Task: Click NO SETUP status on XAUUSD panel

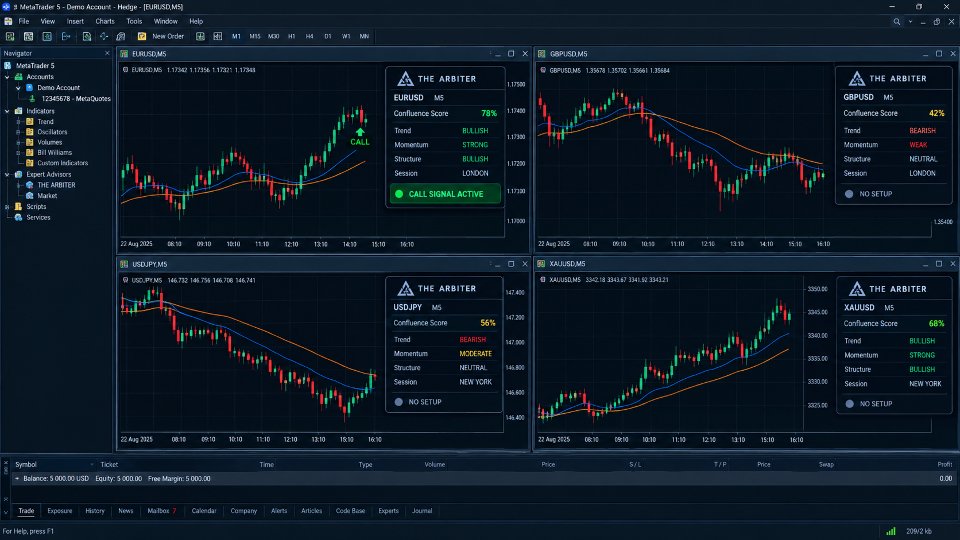Action: coord(869,404)
